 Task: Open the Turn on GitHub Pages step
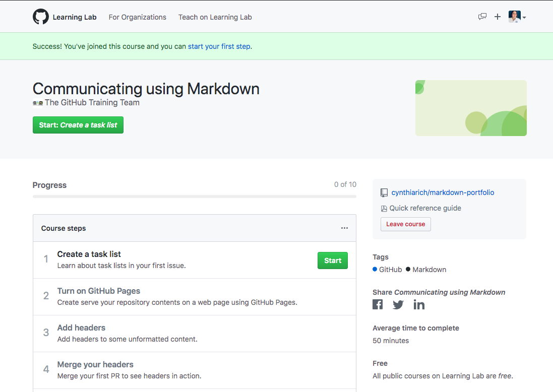click(99, 291)
